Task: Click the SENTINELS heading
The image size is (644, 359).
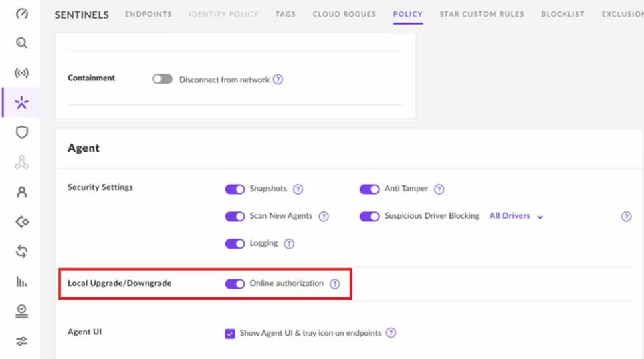Action: [82, 15]
